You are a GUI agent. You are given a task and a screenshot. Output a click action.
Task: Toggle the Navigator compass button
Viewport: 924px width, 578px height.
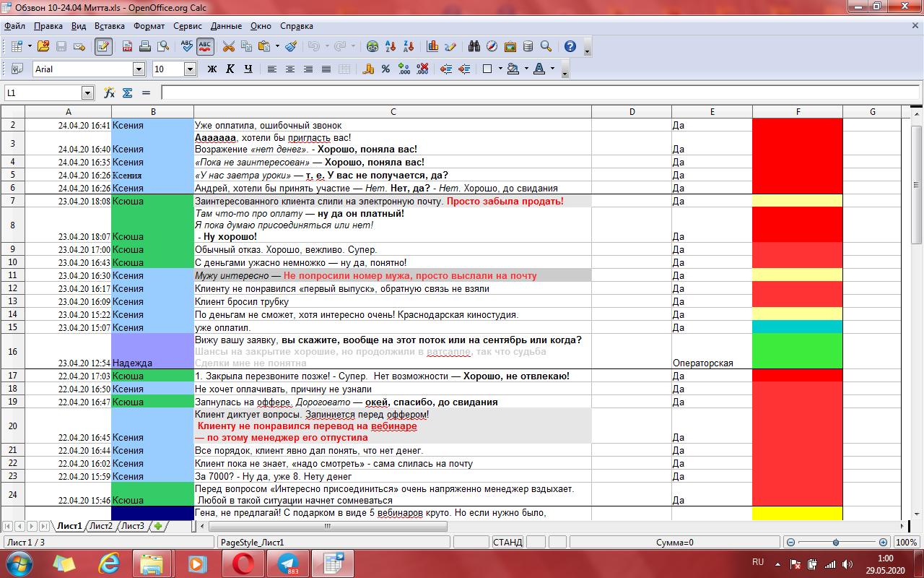(492, 46)
